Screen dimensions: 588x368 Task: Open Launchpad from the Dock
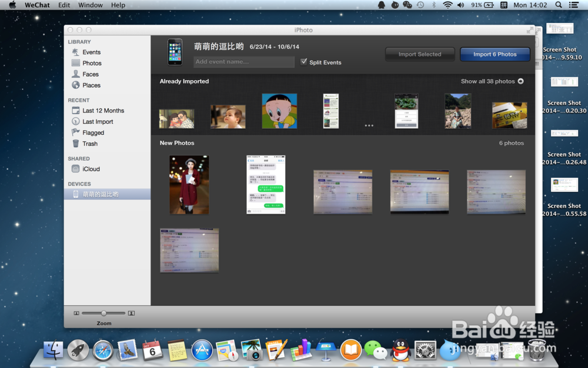click(x=78, y=350)
